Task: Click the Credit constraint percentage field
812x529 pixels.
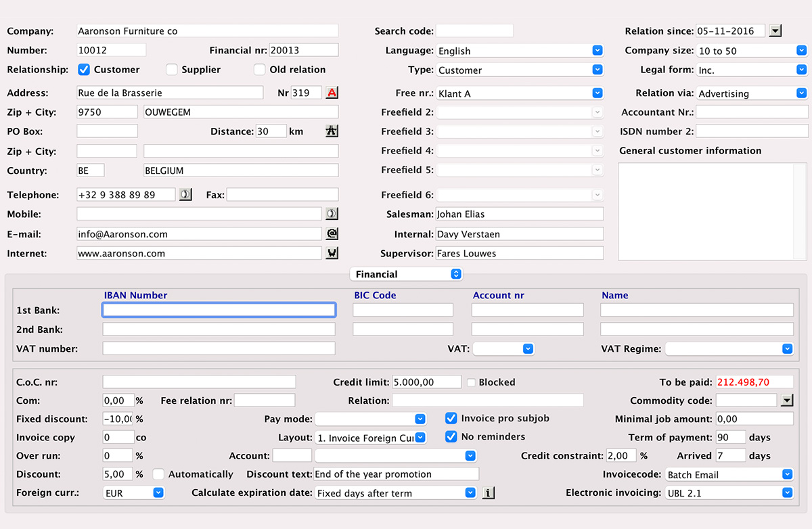Action: click(621, 456)
